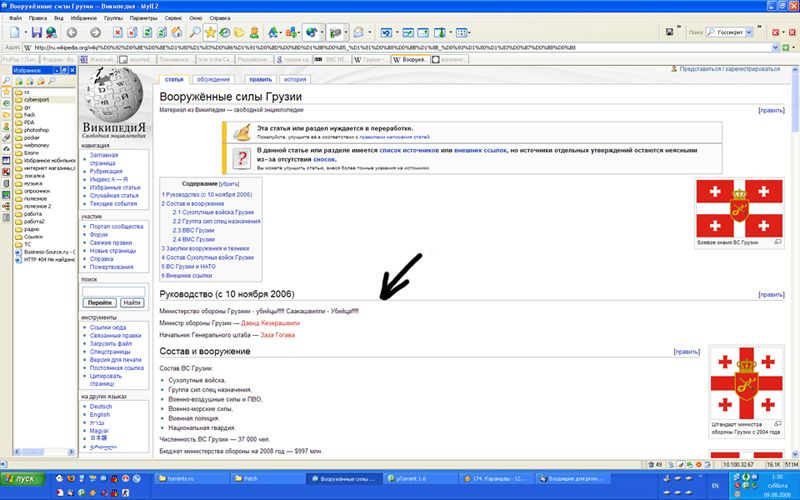Viewport: 800px width, 500px height.
Task: Open the Группы menu
Action: [x=113, y=18]
